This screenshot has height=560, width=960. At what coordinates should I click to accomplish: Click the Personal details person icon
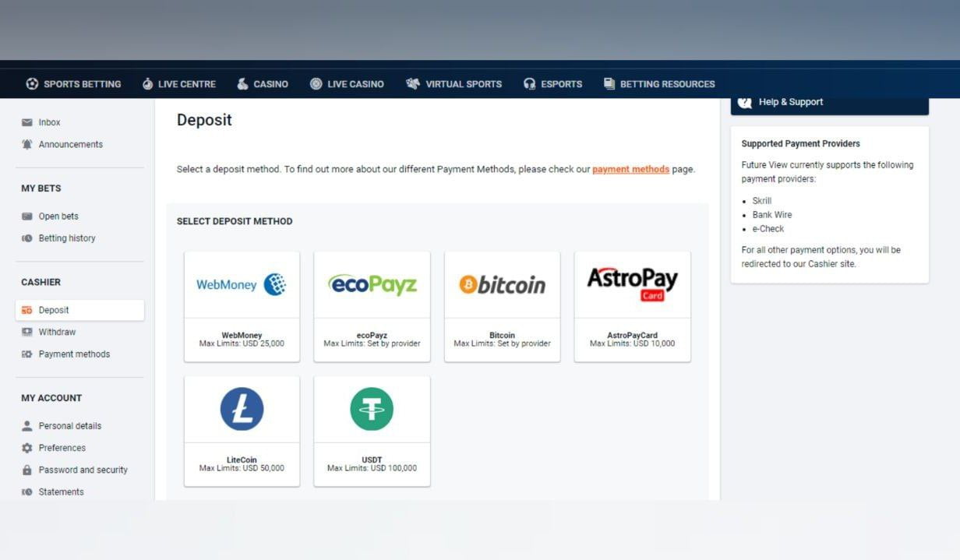click(x=27, y=426)
